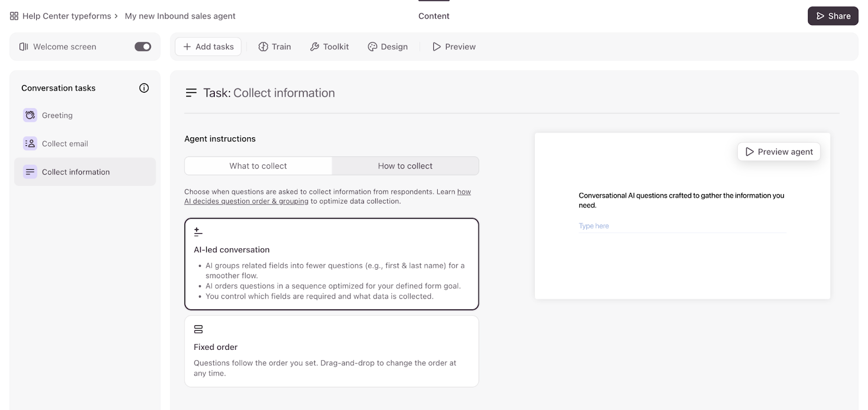
Task: Select the AI-led conversation option card
Action: (331, 264)
